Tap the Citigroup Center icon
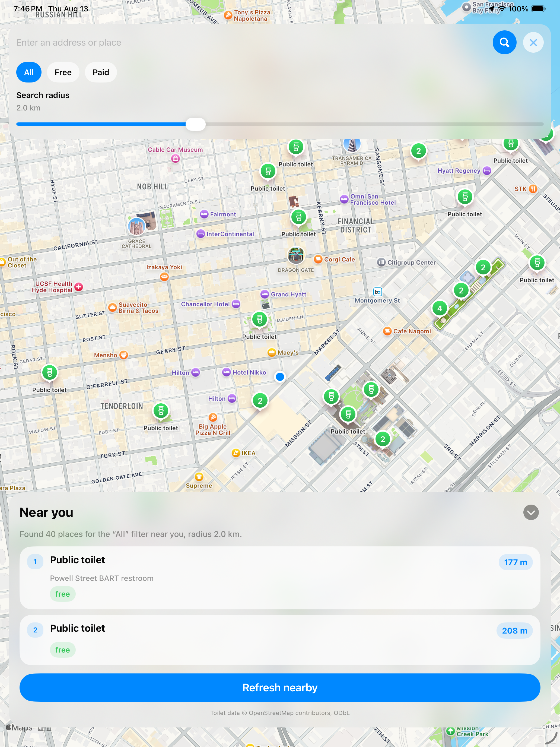The width and height of the screenshot is (560, 747). [x=381, y=262]
